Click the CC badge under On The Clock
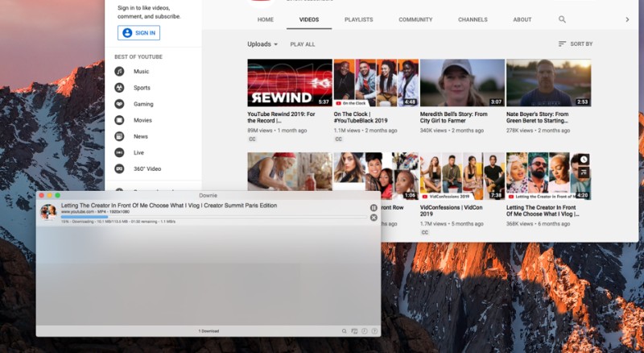 pyautogui.click(x=338, y=139)
